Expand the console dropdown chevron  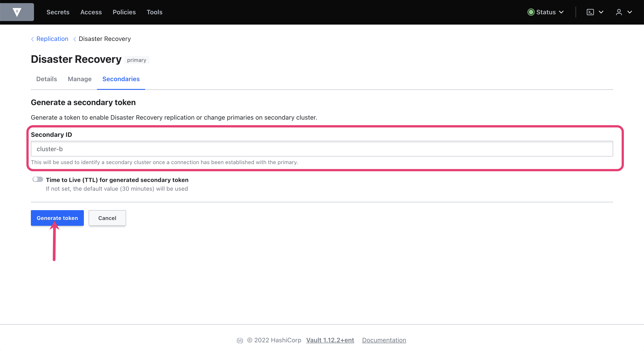pyautogui.click(x=602, y=12)
